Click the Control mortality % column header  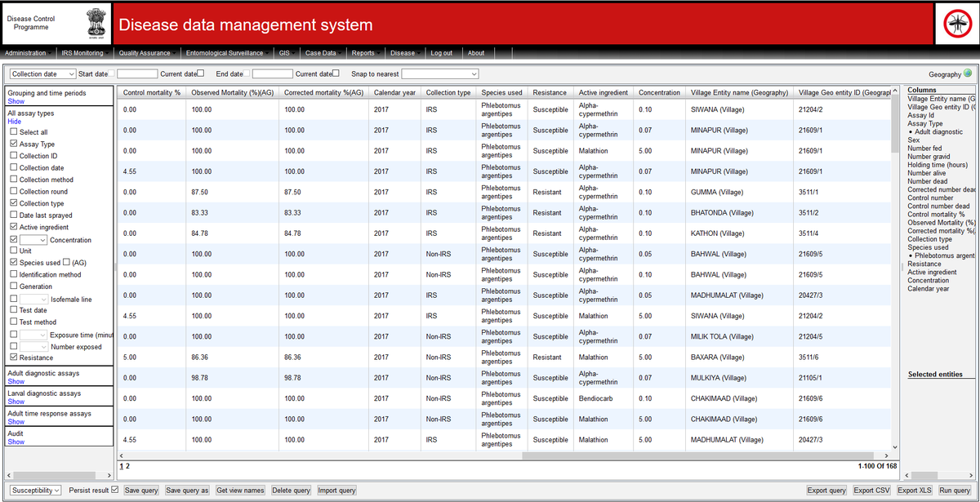pos(152,92)
